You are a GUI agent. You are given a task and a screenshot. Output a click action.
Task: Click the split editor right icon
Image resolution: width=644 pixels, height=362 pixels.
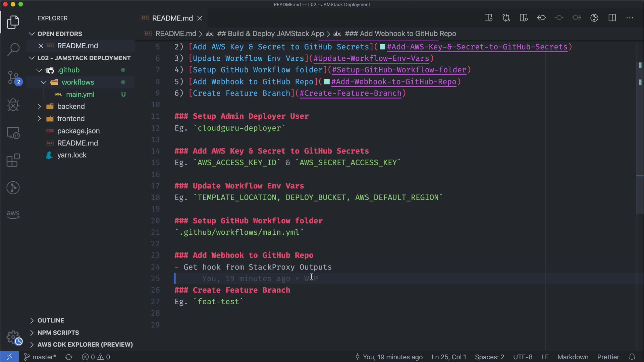[612, 18]
